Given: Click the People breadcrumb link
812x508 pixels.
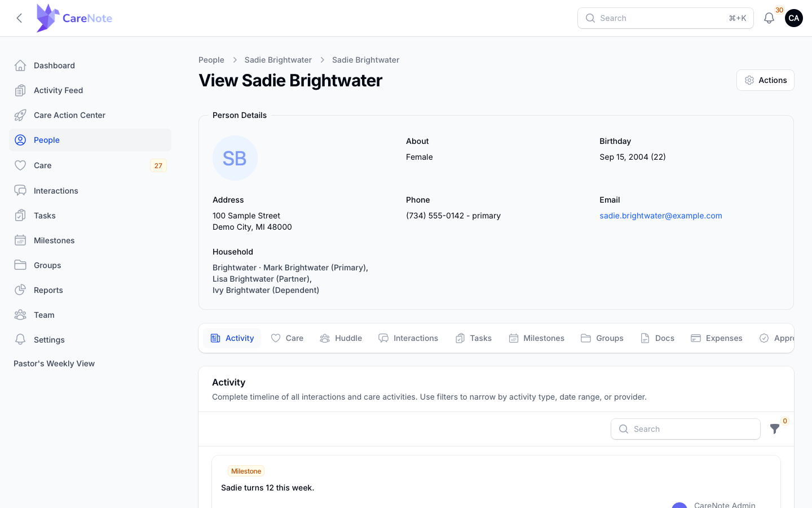Looking at the screenshot, I should pos(211,60).
